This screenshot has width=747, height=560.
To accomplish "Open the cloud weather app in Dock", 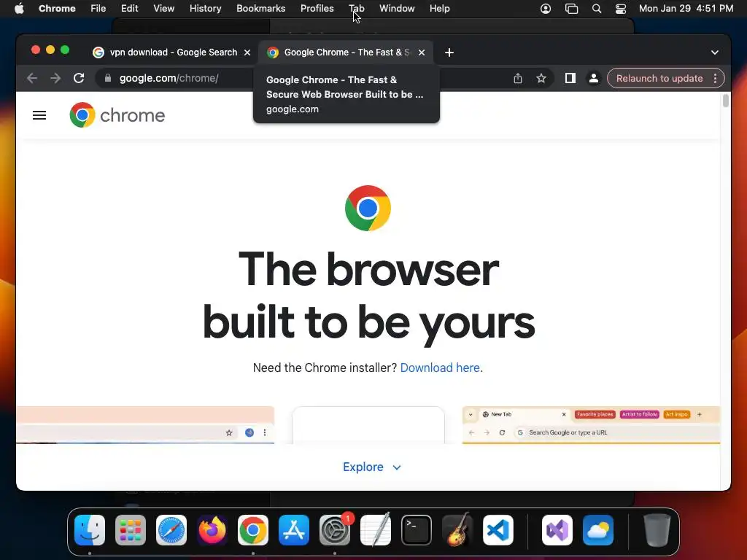I will [598, 530].
